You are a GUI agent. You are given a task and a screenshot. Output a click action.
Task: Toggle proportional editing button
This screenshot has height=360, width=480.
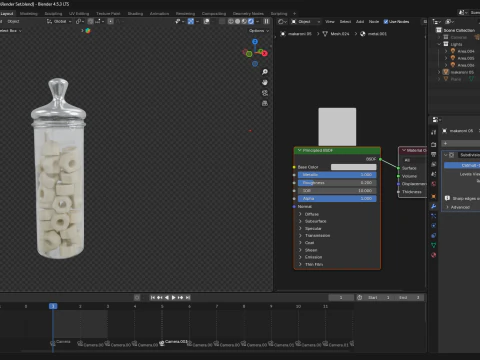(110, 21)
